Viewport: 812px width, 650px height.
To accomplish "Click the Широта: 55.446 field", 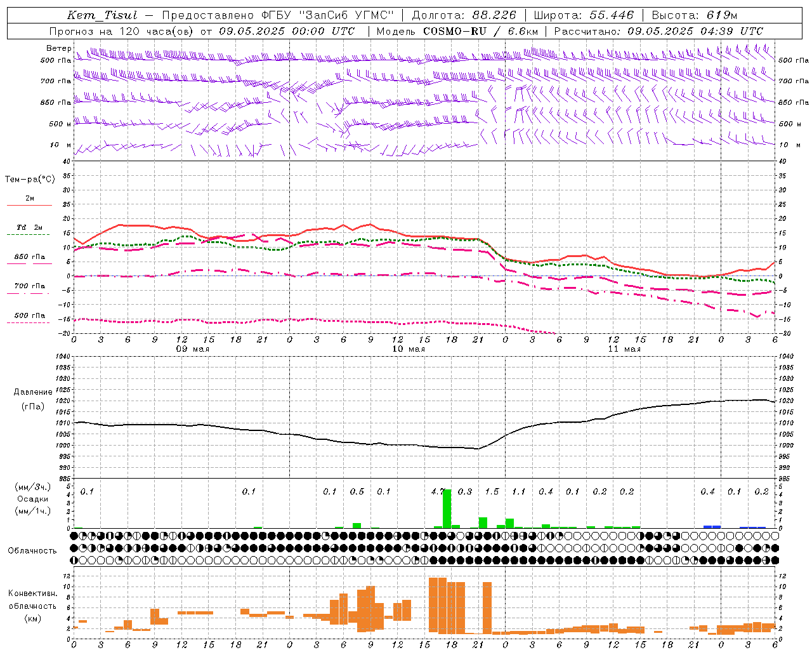I will [x=584, y=15].
